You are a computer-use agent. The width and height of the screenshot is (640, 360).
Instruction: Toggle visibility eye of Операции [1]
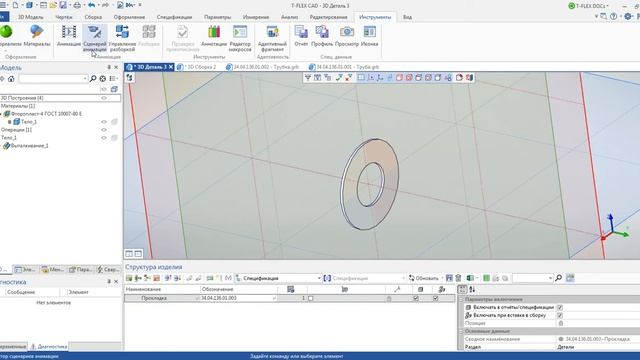(x=104, y=130)
